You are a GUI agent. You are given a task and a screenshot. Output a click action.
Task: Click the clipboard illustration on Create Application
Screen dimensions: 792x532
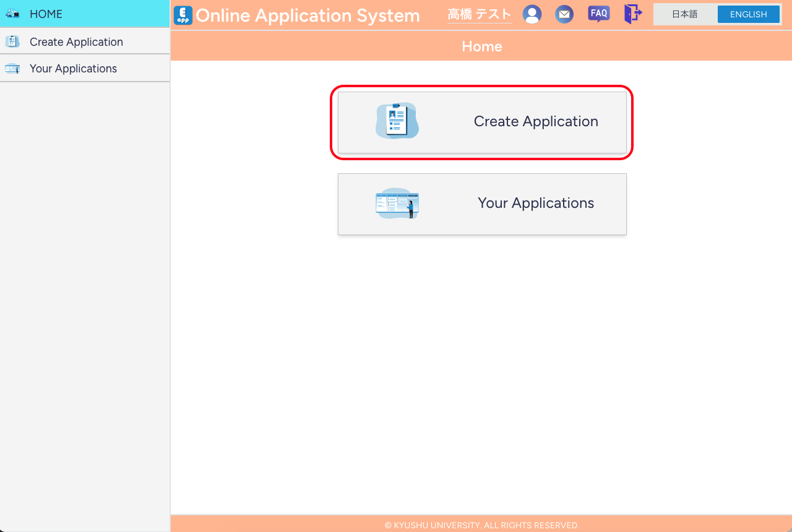click(x=397, y=121)
